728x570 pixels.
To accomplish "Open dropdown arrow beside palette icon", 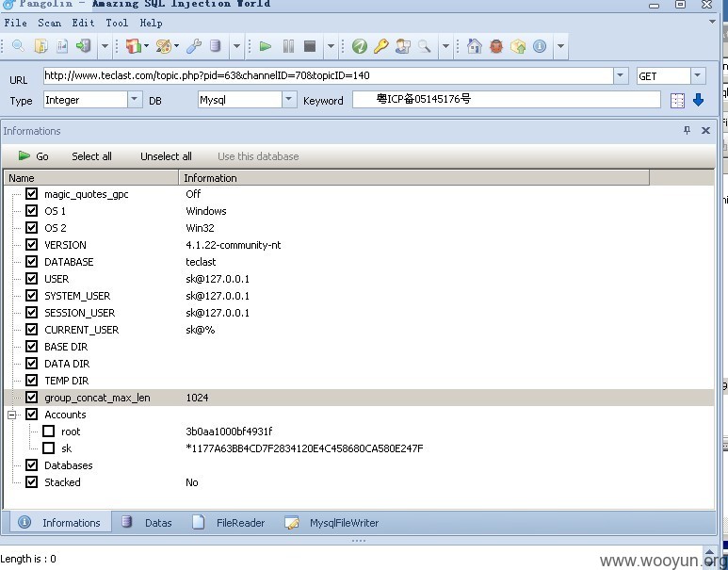I will (x=176, y=46).
